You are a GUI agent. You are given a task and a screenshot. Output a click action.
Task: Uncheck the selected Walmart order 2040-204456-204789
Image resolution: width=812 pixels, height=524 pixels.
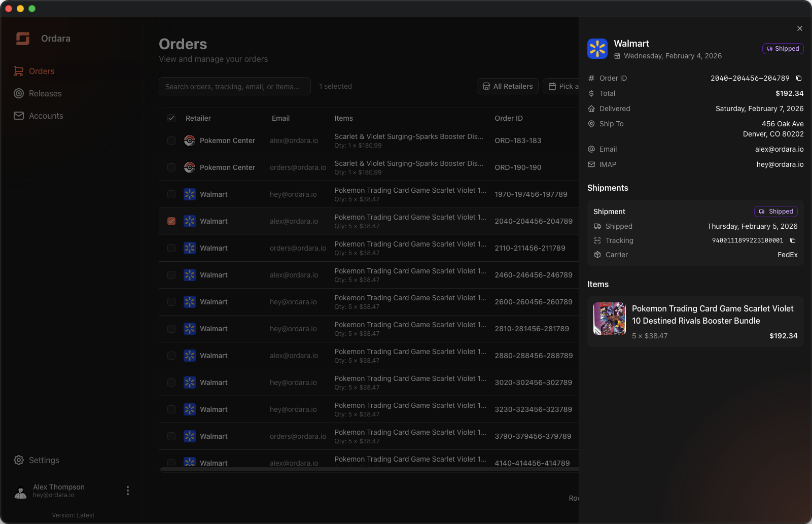171,221
